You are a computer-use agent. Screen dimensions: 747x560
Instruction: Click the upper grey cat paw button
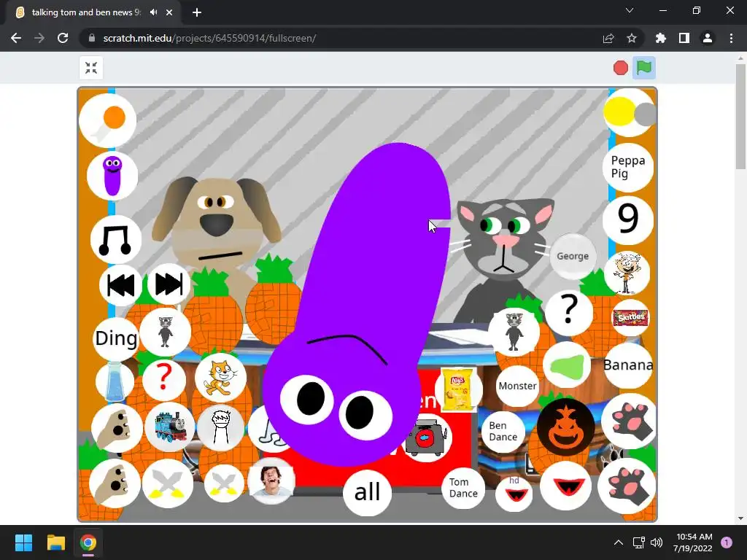click(628, 421)
